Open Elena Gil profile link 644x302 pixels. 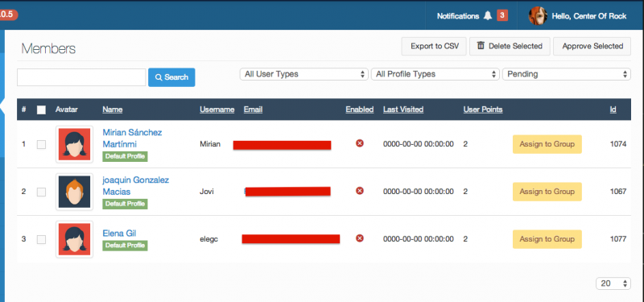[x=119, y=234]
